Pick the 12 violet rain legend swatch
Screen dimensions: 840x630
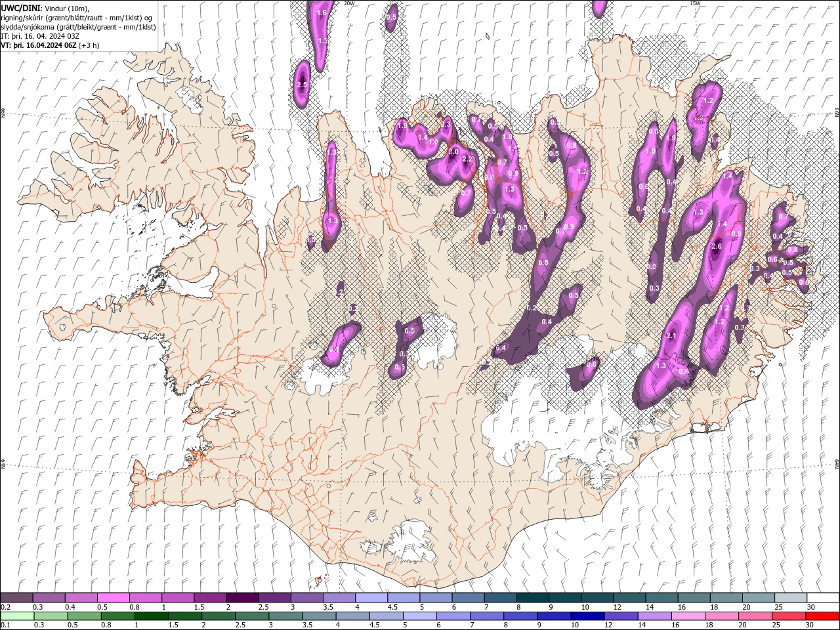tap(621, 616)
